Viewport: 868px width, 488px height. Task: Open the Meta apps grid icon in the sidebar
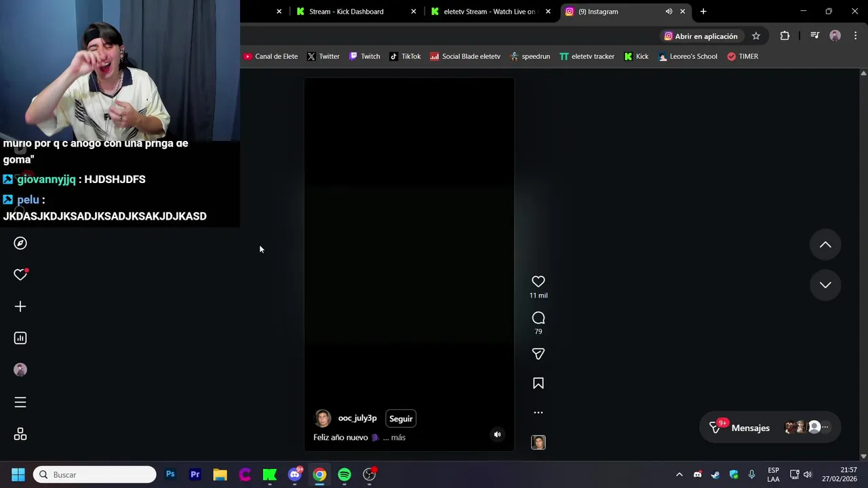pyautogui.click(x=20, y=434)
